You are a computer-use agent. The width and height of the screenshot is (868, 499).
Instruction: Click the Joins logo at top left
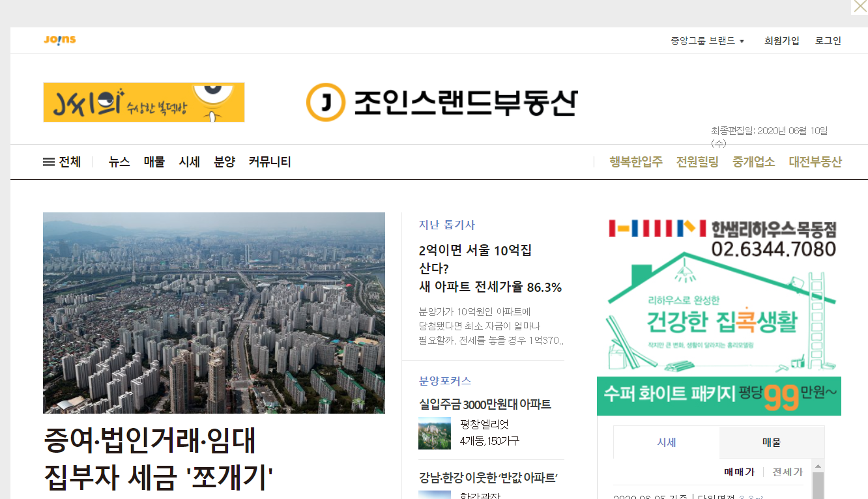60,40
